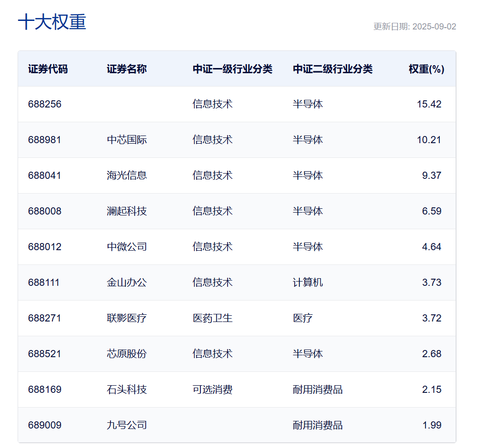The image size is (477, 448).
Task: Click weight value 3.72
Action: (432, 318)
